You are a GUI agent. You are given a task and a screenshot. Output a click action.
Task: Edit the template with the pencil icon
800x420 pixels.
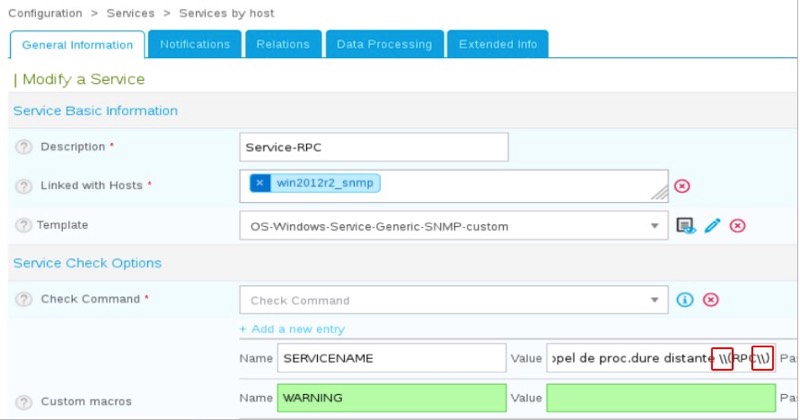pos(712,226)
